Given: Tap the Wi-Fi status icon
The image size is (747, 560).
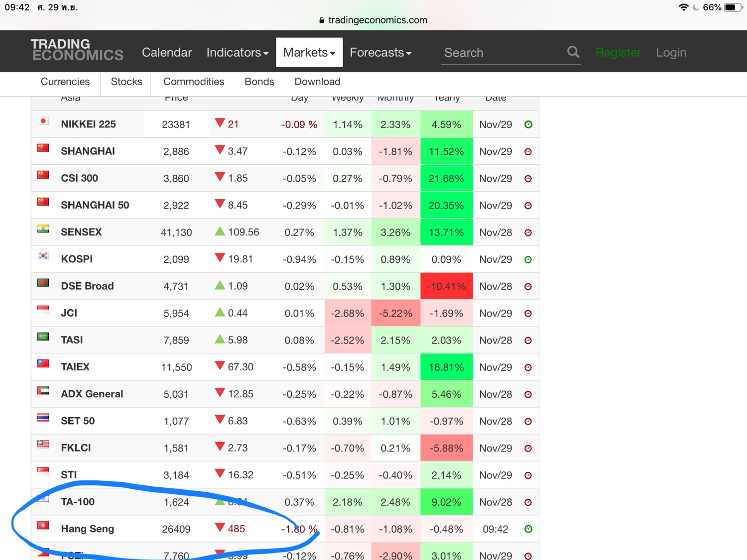Looking at the screenshot, I should [684, 7].
